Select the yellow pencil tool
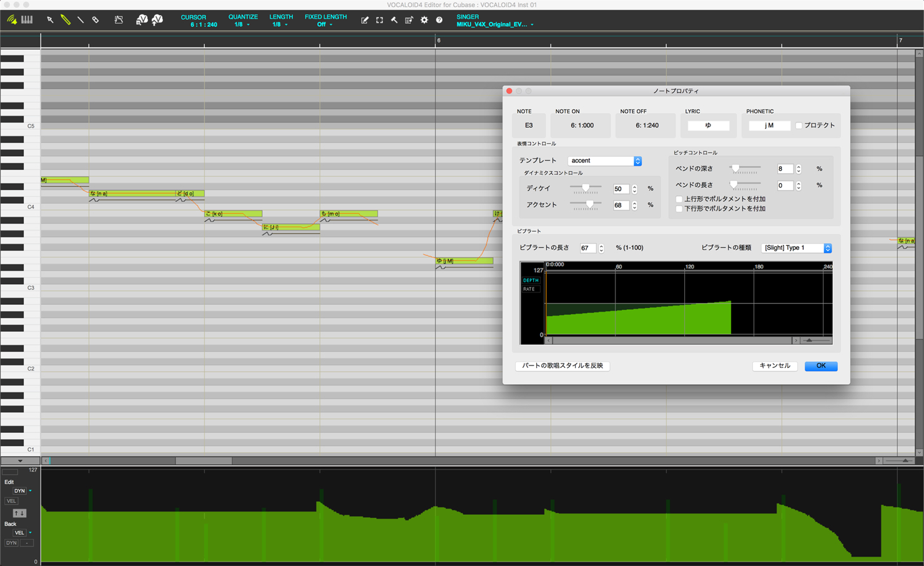 point(66,20)
